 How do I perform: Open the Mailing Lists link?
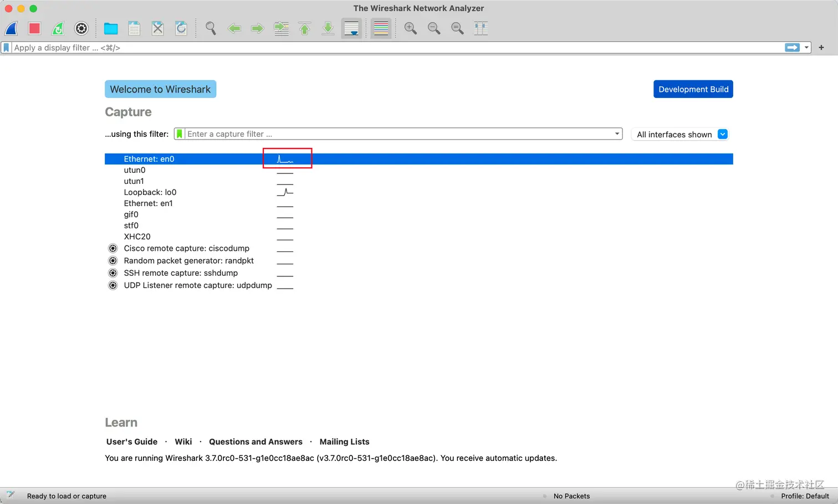click(x=344, y=441)
